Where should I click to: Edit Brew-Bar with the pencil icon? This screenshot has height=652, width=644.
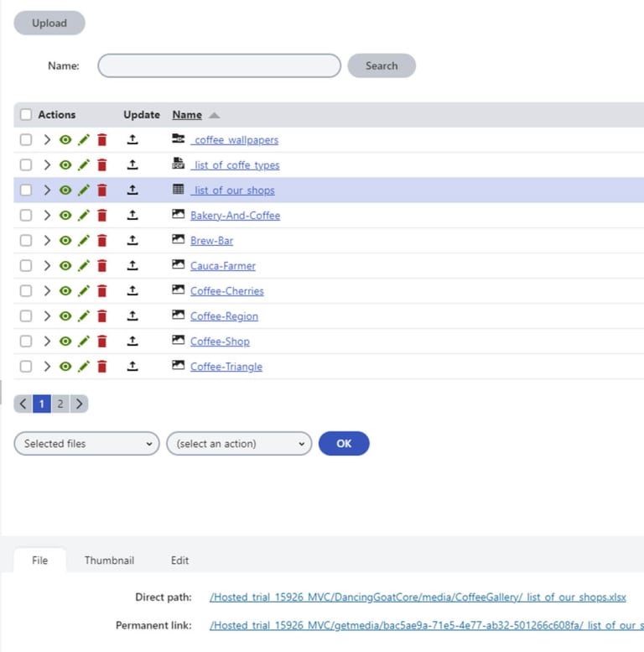tap(84, 240)
